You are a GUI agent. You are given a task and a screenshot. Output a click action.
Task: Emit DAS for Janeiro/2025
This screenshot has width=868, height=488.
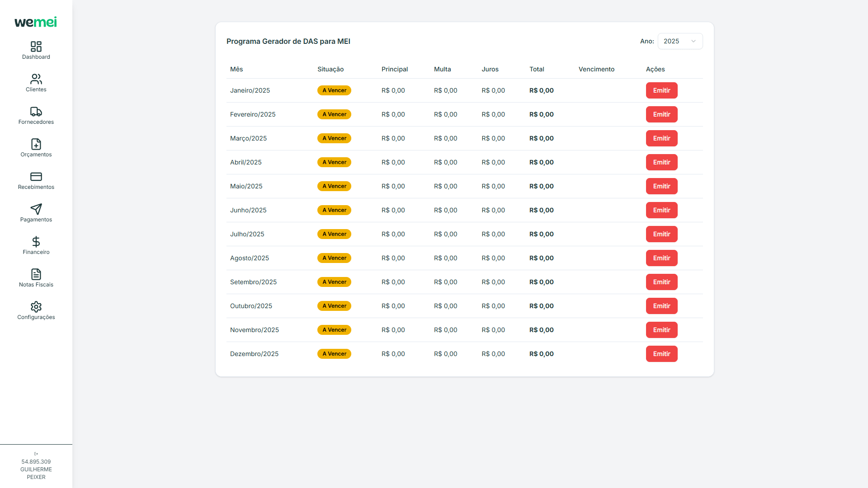pos(661,90)
